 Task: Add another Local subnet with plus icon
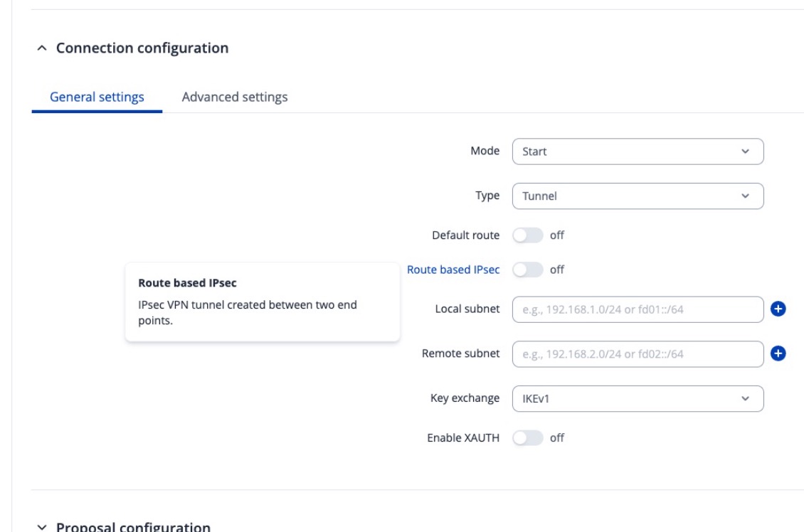coord(778,309)
